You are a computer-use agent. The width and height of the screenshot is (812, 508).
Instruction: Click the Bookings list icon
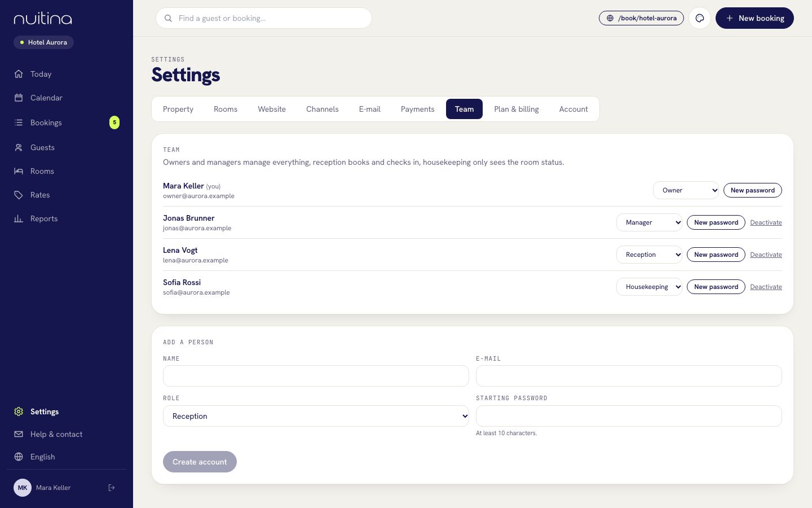(x=19, y=122)
